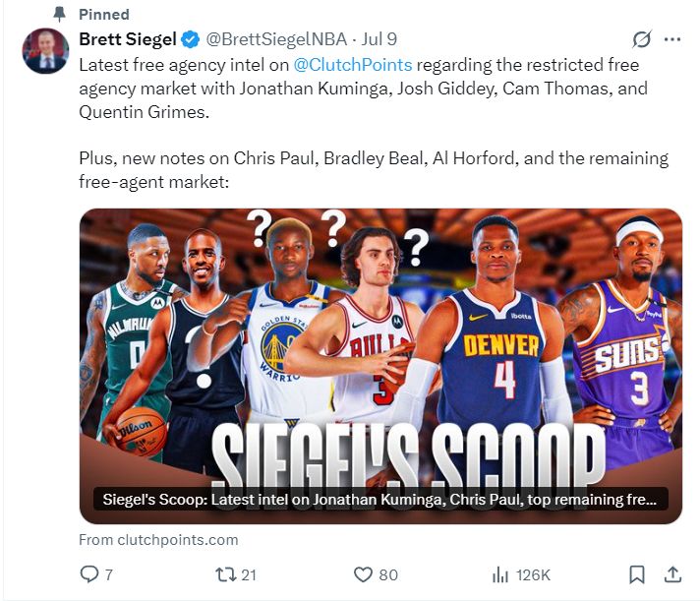Click the pushpin icon beside Pinned
The width and height of the screenshot is (700, 601).
click(x=59, y=15)
